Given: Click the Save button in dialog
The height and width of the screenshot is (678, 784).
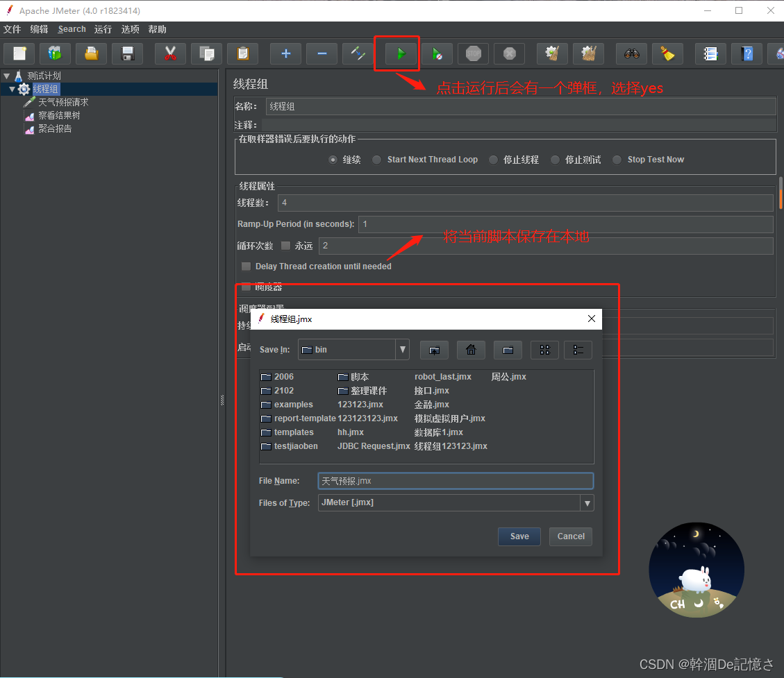Looking at the screenshot, I should tap(519, 536).
